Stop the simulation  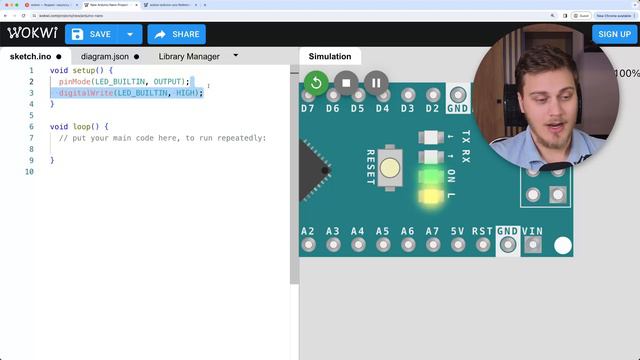coord(346,83)
